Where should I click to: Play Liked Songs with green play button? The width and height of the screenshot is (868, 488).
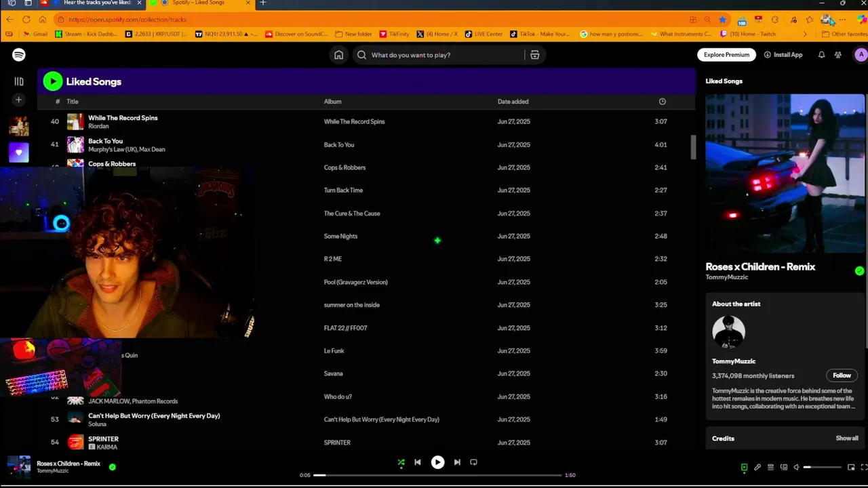point(53,81)
